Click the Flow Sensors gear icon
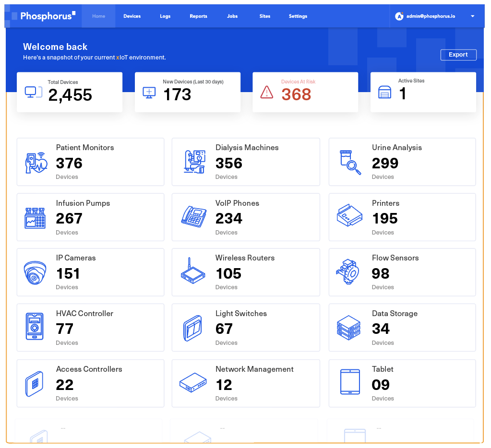 (x=348, y=272)
